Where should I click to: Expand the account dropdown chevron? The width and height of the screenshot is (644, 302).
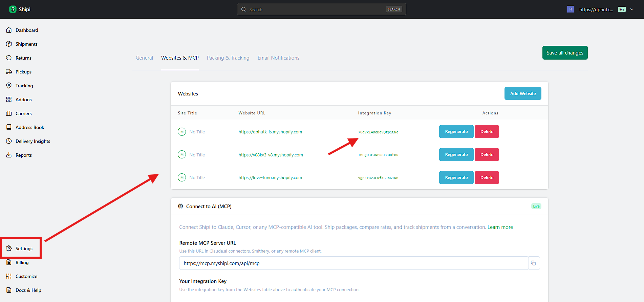(632, 9)
